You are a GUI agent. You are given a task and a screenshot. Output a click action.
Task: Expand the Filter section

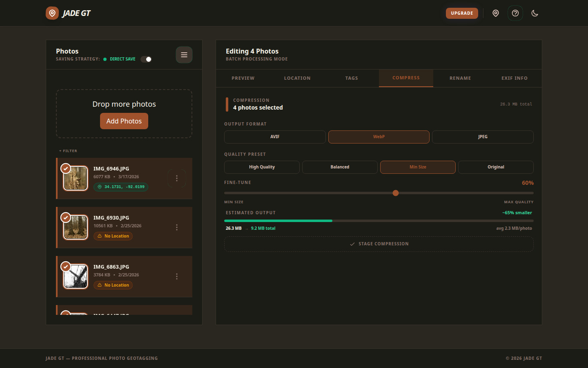[68, 151]
